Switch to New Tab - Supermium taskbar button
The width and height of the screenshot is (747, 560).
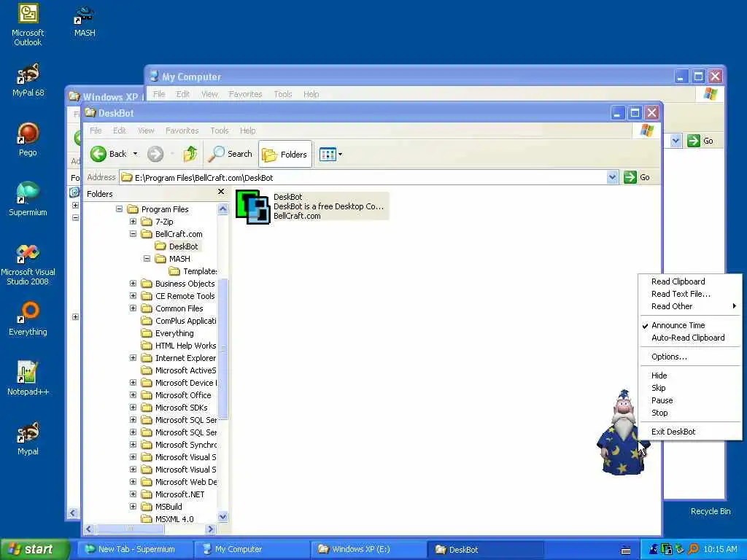pyautogui.click(x=136, y=550)
